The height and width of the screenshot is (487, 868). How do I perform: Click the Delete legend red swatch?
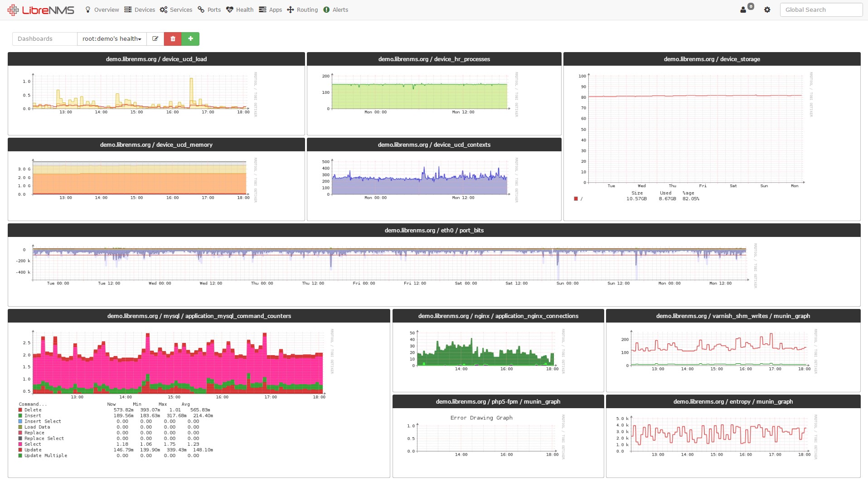[20, 410]
